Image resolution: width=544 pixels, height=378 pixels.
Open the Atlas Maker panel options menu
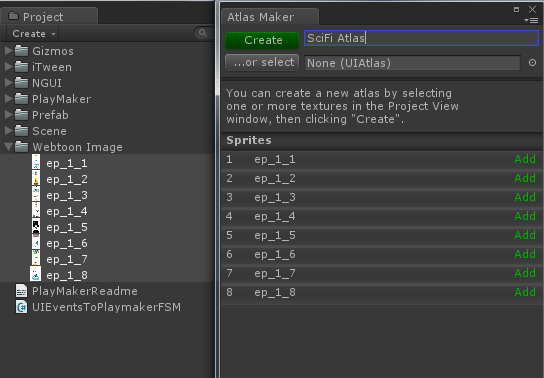coord(531,21)
